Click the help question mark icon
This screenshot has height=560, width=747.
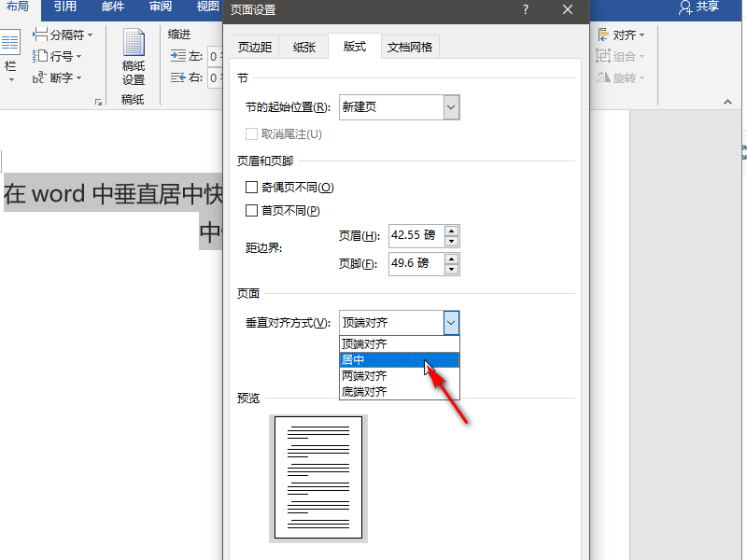526,9
